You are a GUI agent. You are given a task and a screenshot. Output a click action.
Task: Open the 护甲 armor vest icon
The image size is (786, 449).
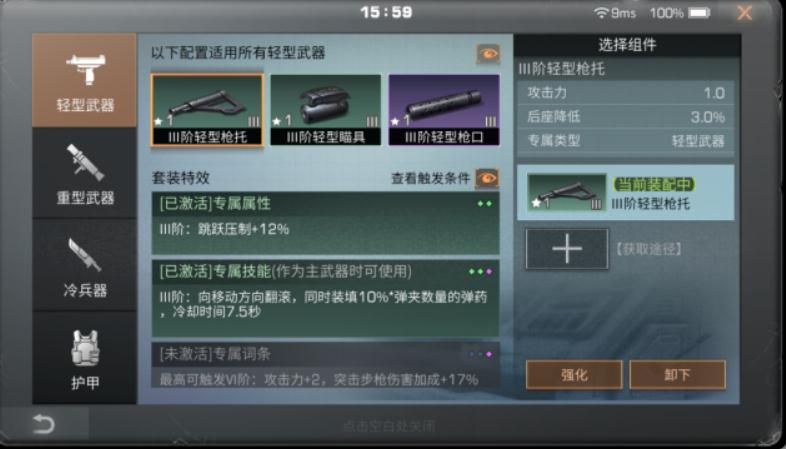pos(84,358)
